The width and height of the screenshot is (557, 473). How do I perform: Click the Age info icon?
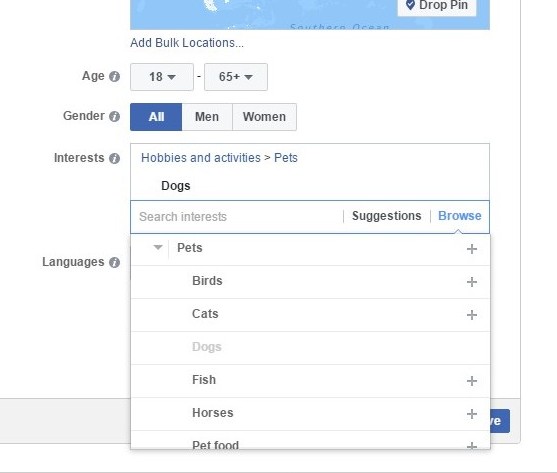(x=114, y=76)
